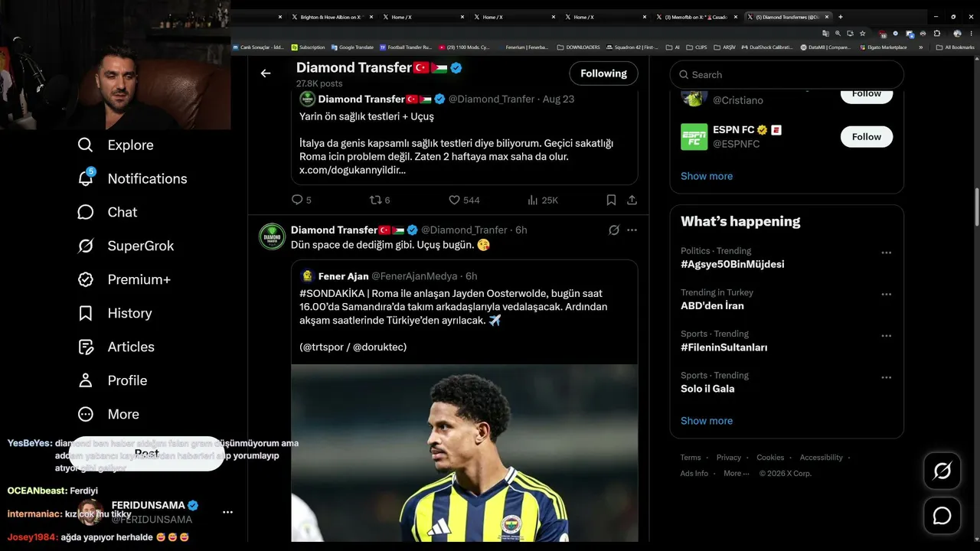980x551 pixels.
Task: Click Show more under who to follow
Action: pyautogui.click(x=707, y=176)
